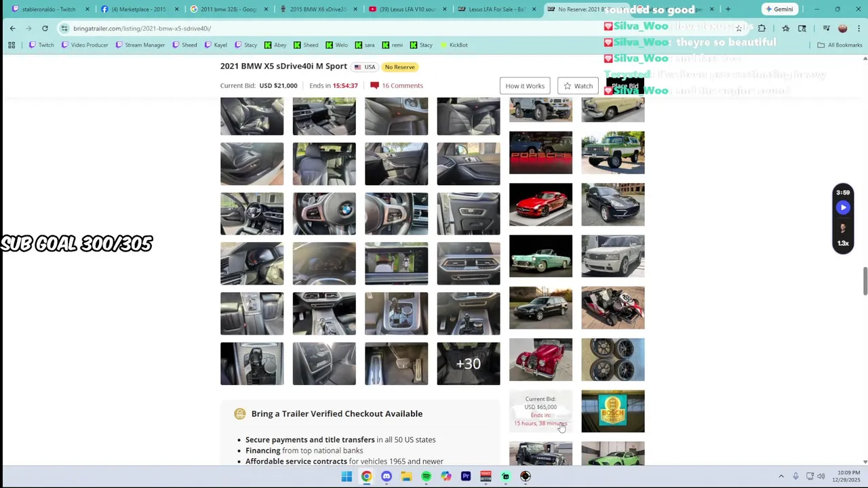This screenshot has width=868, height=488.
Task: Open the Bosch sign listing thumbnail
Action: (x=613, y=411)
